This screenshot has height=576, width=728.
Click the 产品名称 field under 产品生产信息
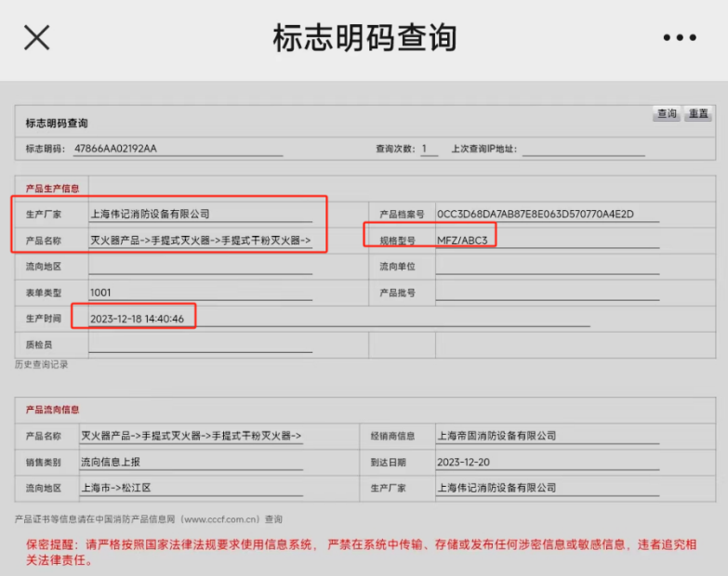(x=201, y=241)
